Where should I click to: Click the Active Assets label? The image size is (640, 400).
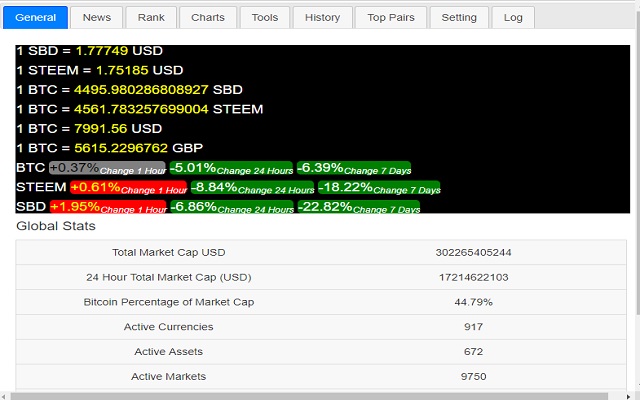[169, 352]
